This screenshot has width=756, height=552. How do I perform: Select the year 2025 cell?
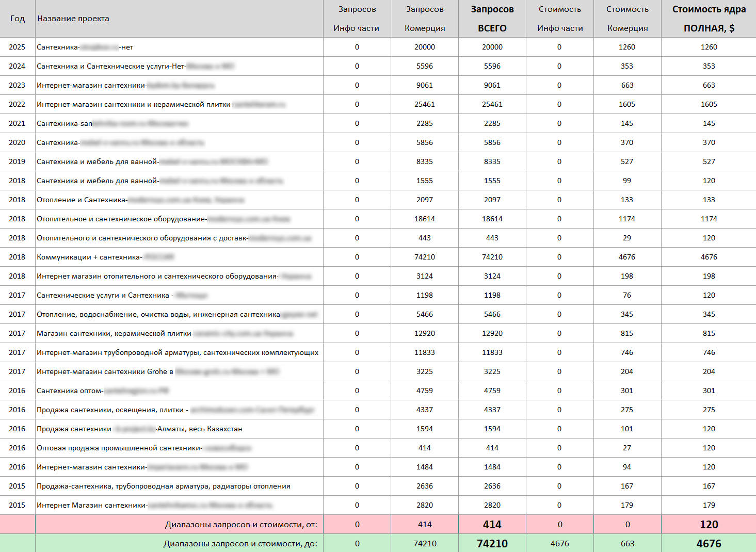[17, 47]
